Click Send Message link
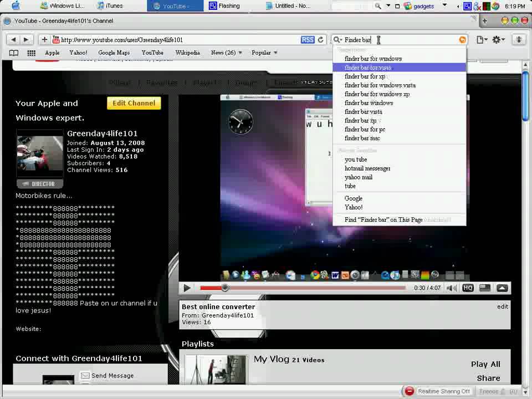 (x=112, y=376)
